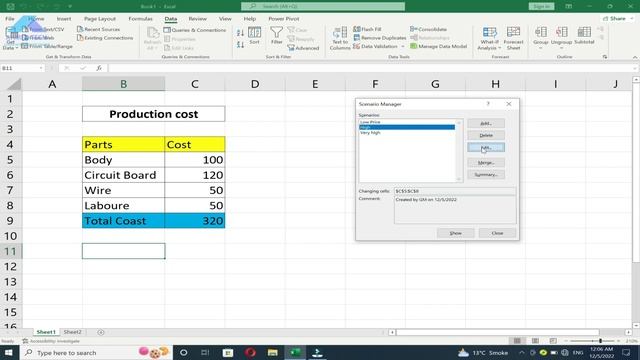Switch to the Formulas tab
The width and height of the screenshot is (640, 360).
[140, 19]
